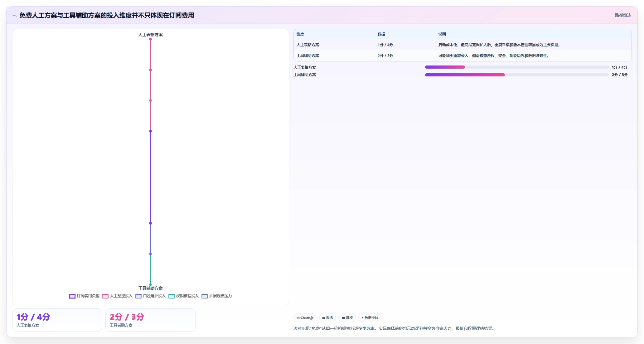The width and height of the screenshot is (644, 344).
Task: Select the 工具辅助方案 table row cell
Action: click(x=308, y=56)
